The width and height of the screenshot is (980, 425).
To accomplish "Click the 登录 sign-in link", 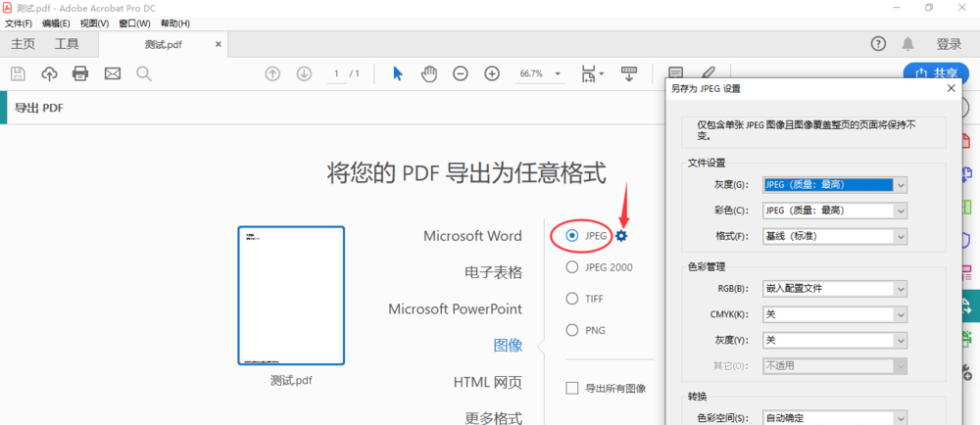I will coord(949,44).
